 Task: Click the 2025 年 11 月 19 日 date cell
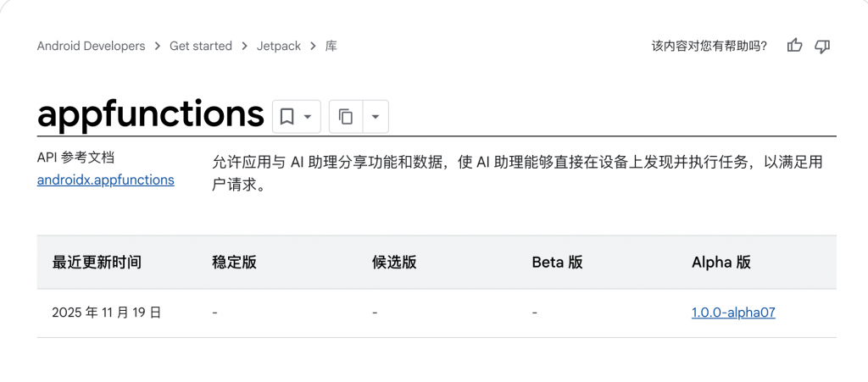(106, 313)
